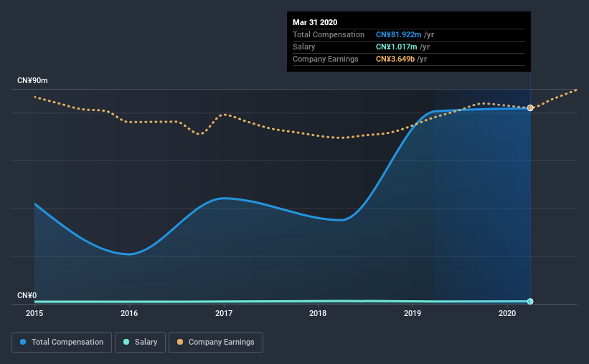The width and height of the screenshot is (589, 364).
Task: Click the Company Earnings label in tooltip
Action: click(325, 59)
